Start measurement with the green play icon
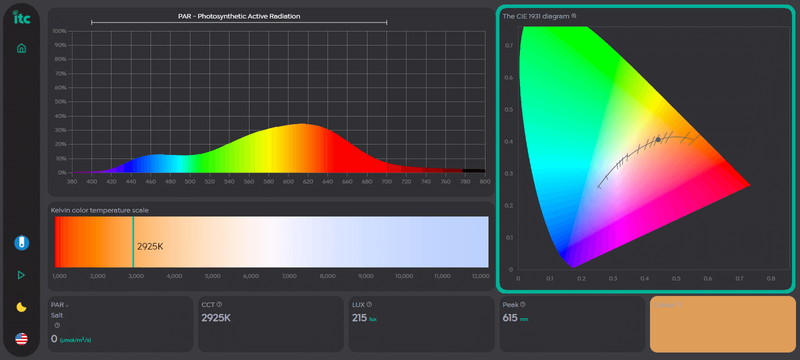 (21, 275)
